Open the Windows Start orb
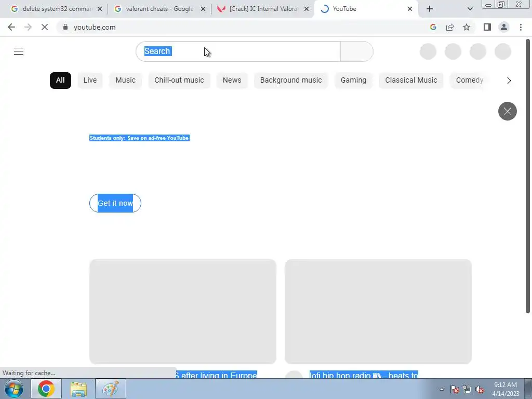Screen dimensions: 532x399 [14, 389]
